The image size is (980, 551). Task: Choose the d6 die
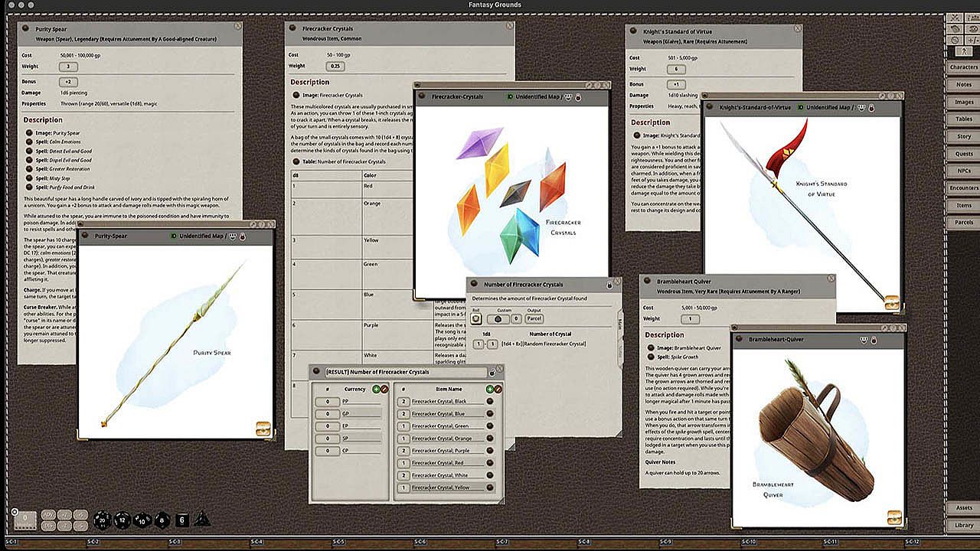[182, 520]
